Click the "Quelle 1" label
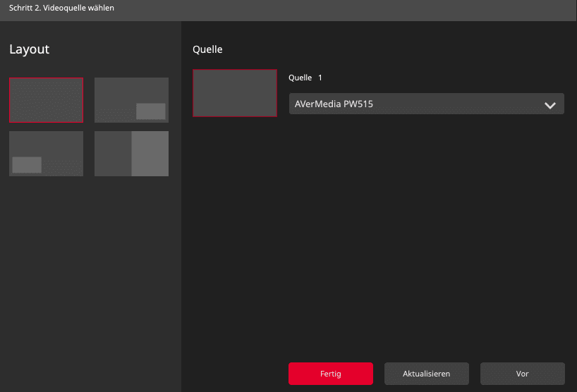 click(305, 78)
